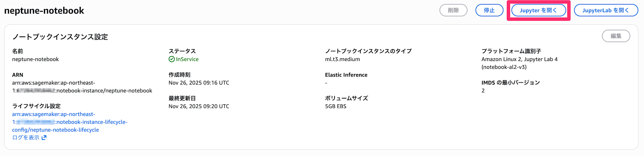Click the 作成時刻 value Nov 26, 2025 09:16 UTC
This screenshot has height=156, width=644.
[199, 83]
